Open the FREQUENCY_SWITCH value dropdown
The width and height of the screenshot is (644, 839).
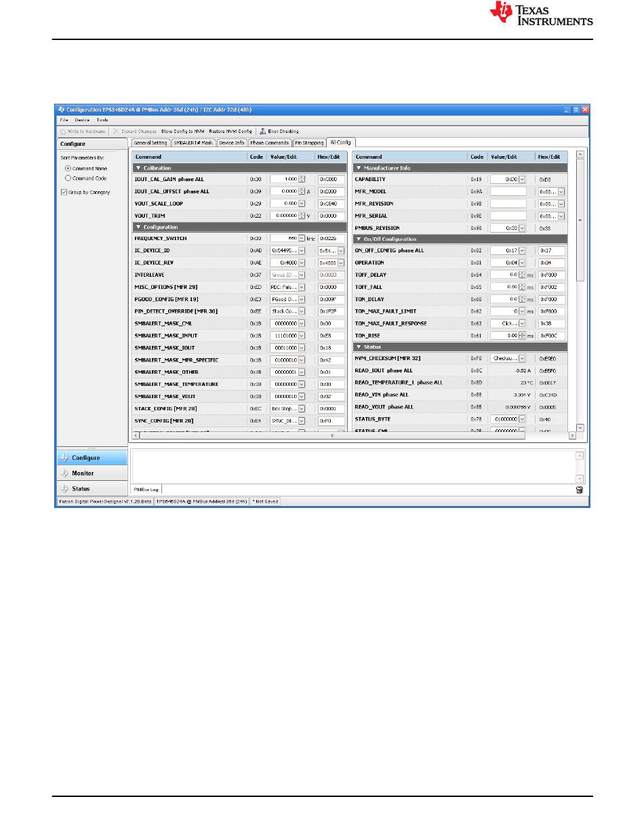[302, 239]
